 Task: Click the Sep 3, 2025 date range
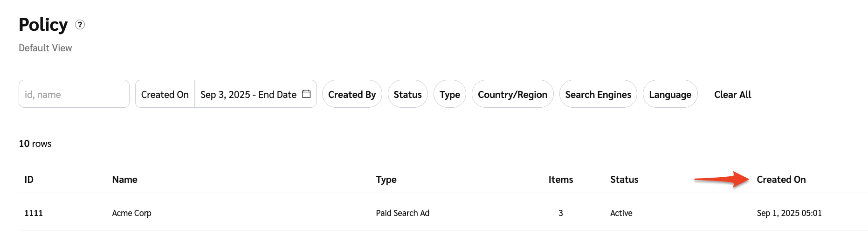click(248, 94)
